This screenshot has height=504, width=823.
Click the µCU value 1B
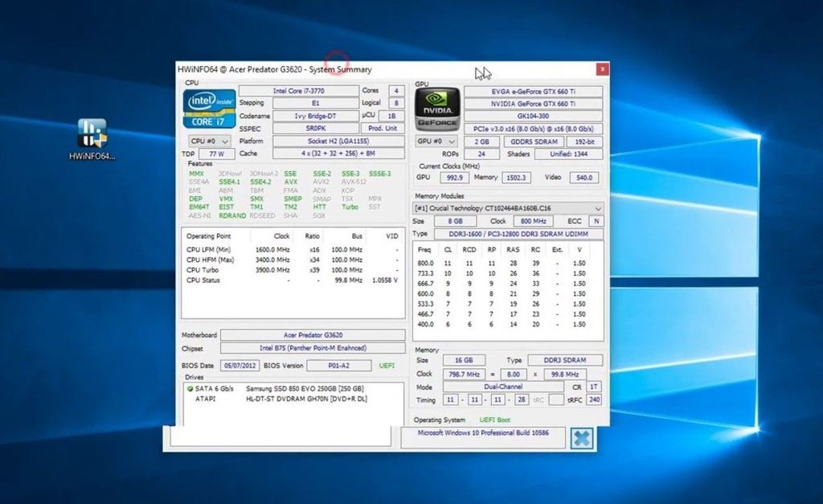click(x=391, y=116)
